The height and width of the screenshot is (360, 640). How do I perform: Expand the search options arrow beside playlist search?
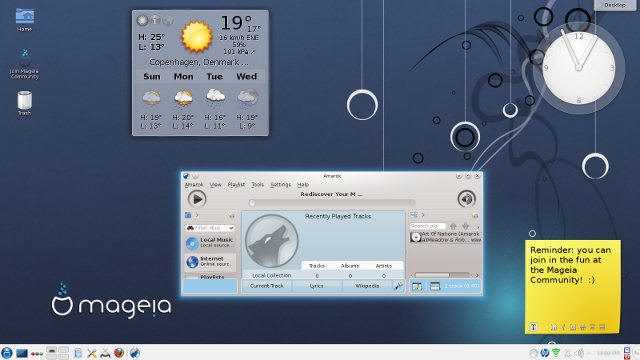(x=478, y=227)
